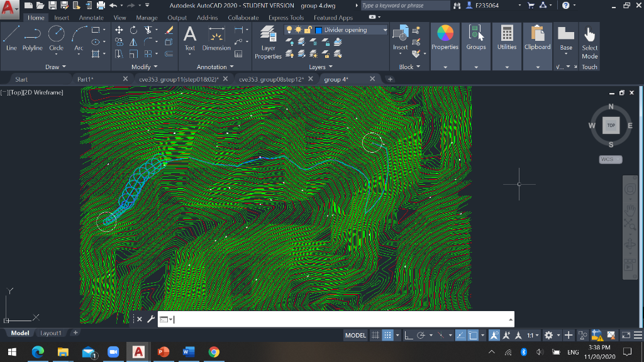The width and height of the screenshot is (644, 362).
Task: Open the WCS coordinate system dropdown
Action: (610, 159)
